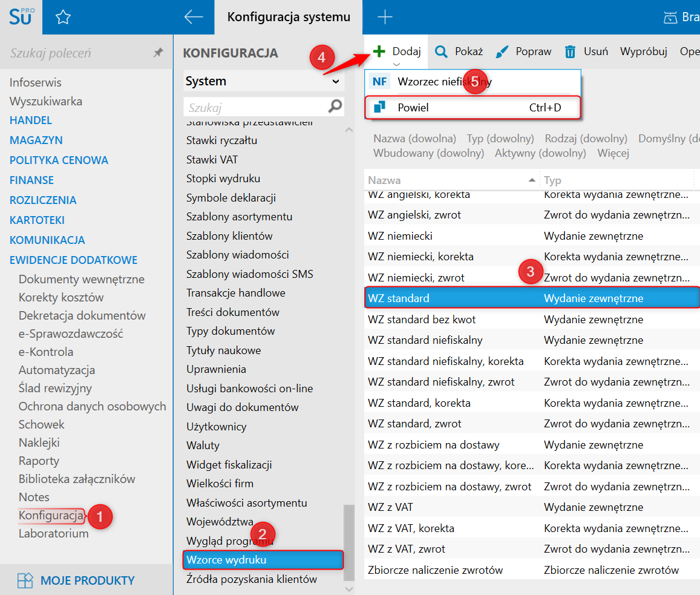Click the Powiel duplicate icon
Screen dimensions: 700x595
coord(379,107)
